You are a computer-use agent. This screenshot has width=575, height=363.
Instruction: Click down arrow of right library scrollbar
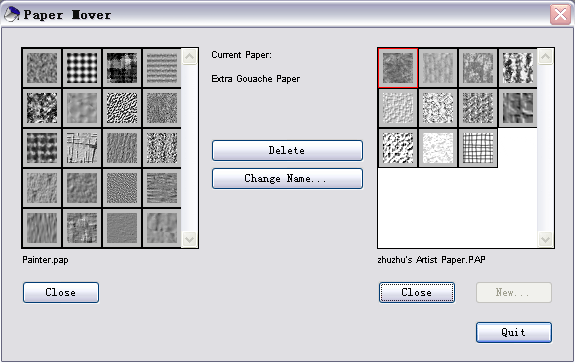coord(545,239)
